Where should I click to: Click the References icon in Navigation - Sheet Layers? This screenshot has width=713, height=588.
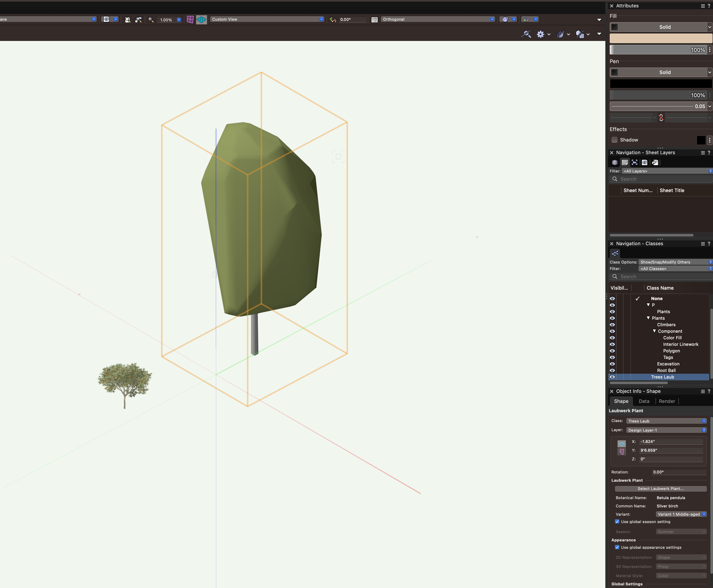655,162
